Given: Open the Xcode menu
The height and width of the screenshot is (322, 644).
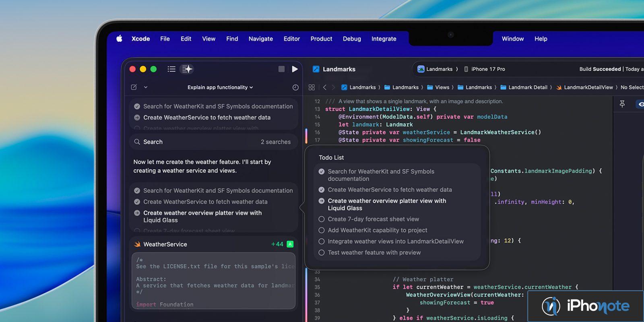Looking at the screenshot, I should point(140,39).
